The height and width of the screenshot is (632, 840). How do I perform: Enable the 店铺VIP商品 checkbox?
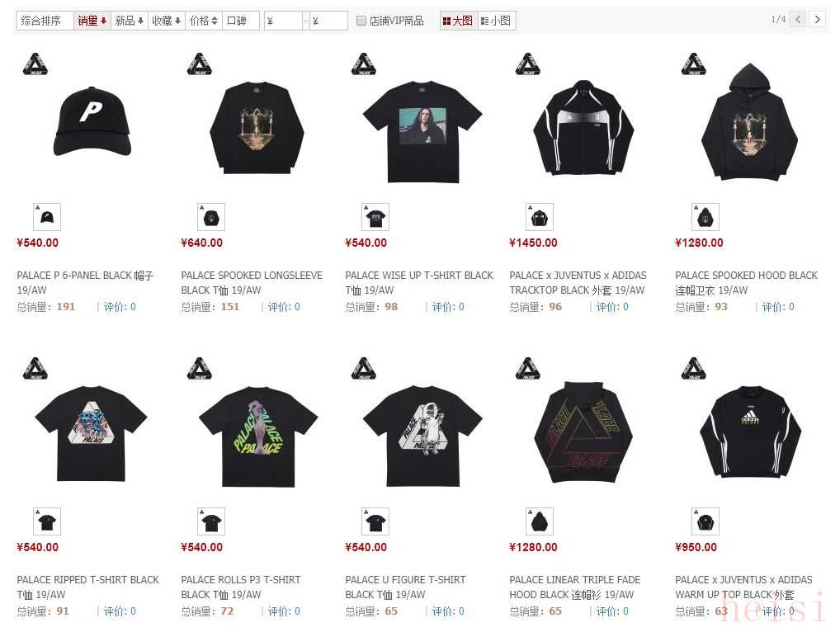click(x=361, y=21)
